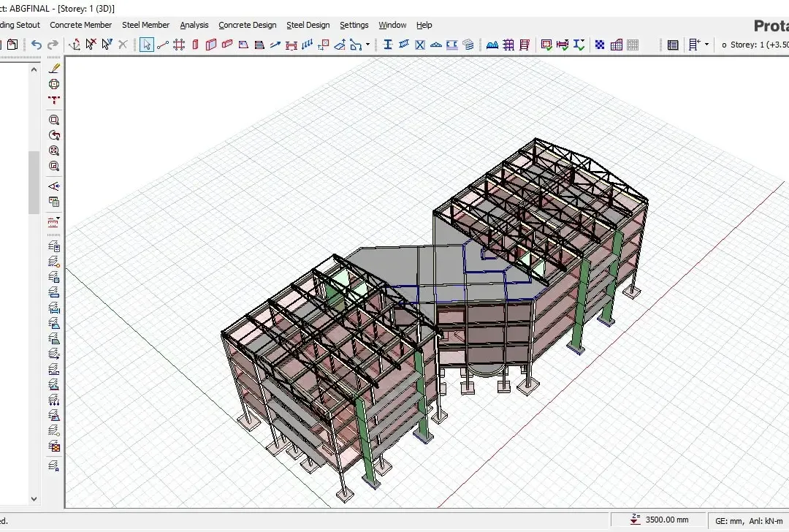Viewport: 789px width, 532px height.
Task: Click the zoom previous icon
Action: pyautogui.click(x=54, y=135)
